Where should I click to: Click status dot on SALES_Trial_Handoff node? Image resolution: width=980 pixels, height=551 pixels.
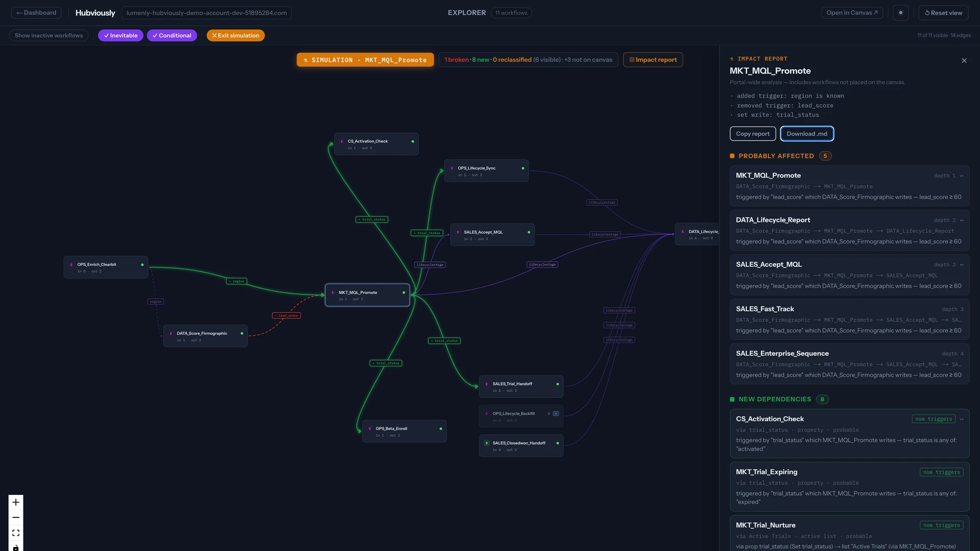coord(557,384)
